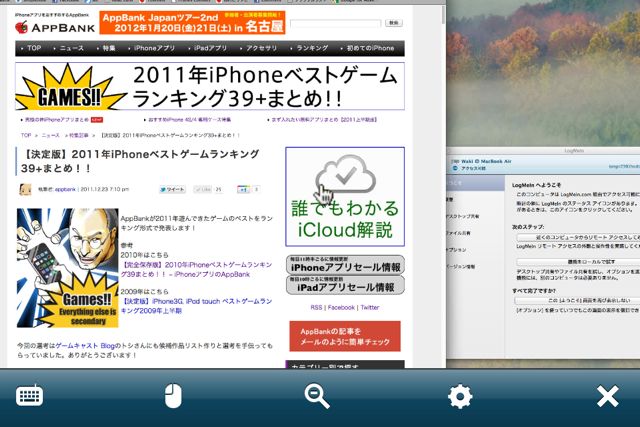Viewport: 640px width, 427px height.
Task: Open the アクセサリ navigation item
Action: coord(261,48)
